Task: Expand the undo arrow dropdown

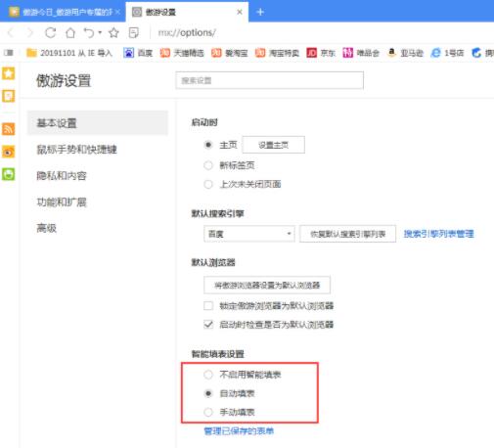Action: click(x=100, y=32)
